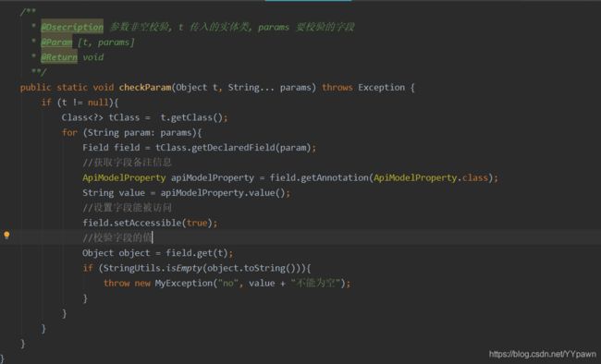
Task: Click the "no" string literal
Action: (228, 283)
